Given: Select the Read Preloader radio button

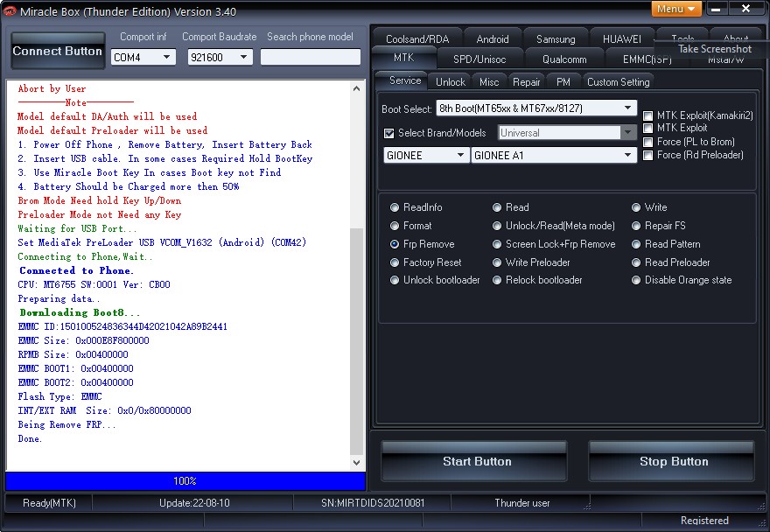Looking at the screenshot, I should 636,262.
